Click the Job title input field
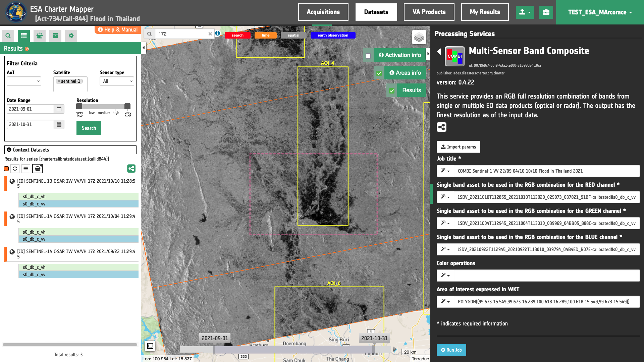The width and height of the screenshot is (644, 362). tap(547, 171)
